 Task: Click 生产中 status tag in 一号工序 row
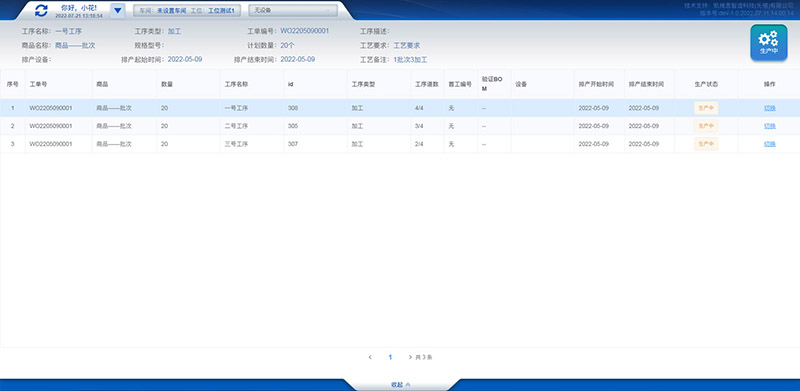tap(706, 108)
